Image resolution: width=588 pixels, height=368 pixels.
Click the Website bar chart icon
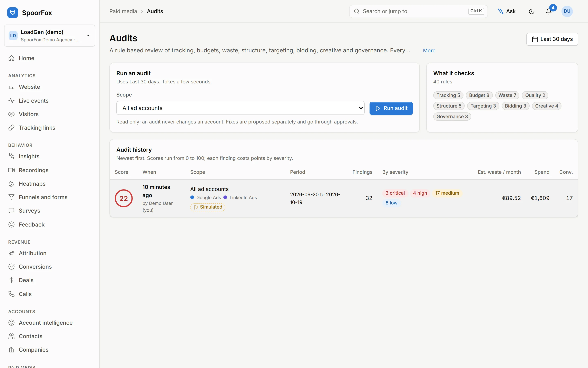coord(11,87)
